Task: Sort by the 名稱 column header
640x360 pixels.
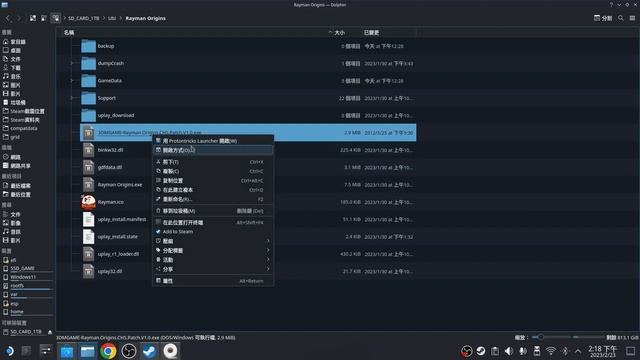Action: tap(69, 32)
